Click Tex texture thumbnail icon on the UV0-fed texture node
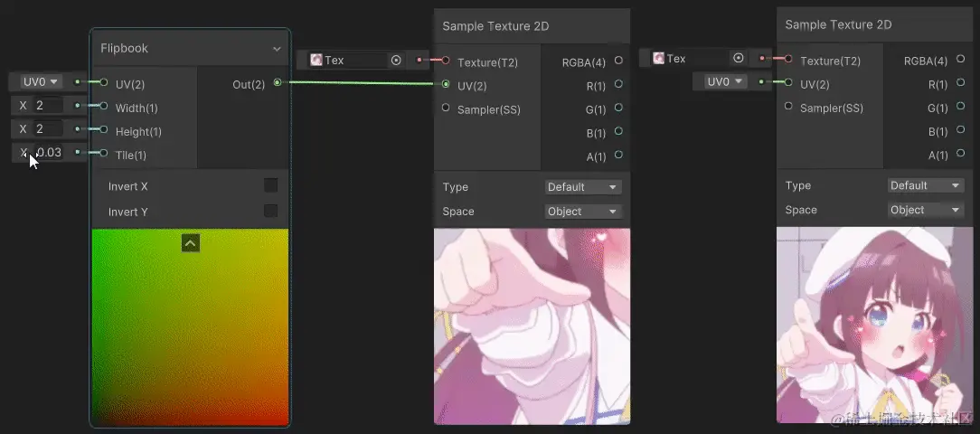This screenshot has height=434, width=980. pyautogui.click(x=659, y=58)
